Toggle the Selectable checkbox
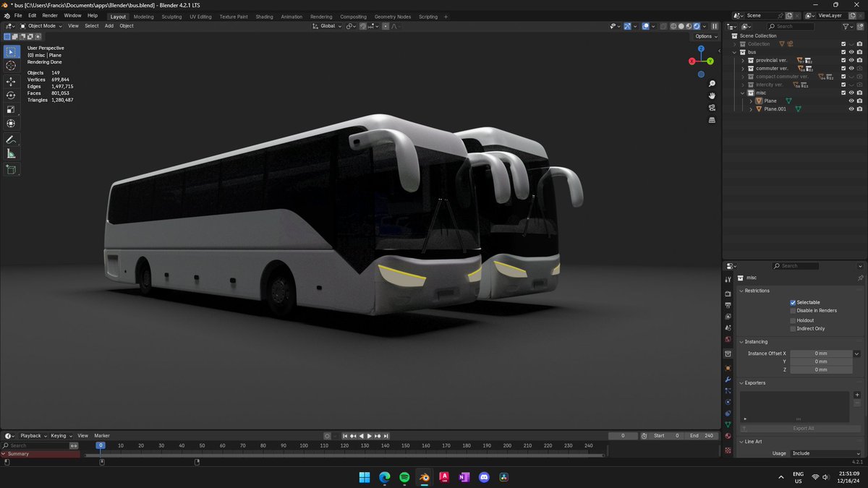 tap(793, 302)
